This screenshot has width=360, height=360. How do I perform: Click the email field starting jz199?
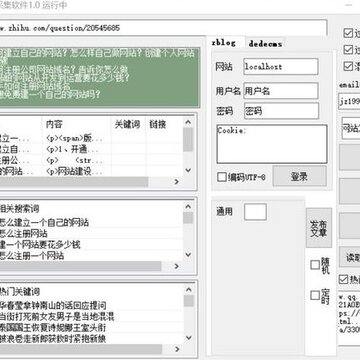[349, 102]
